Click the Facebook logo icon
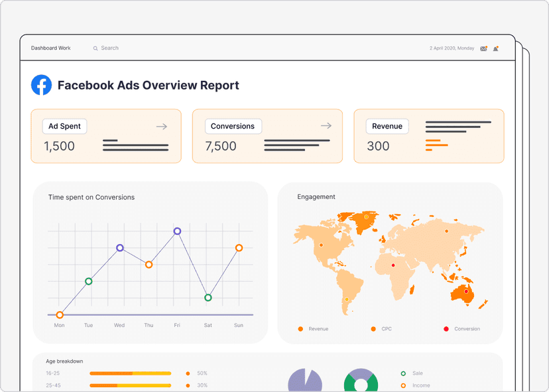The height and width of the screenshot is (392, 549). 41,85
